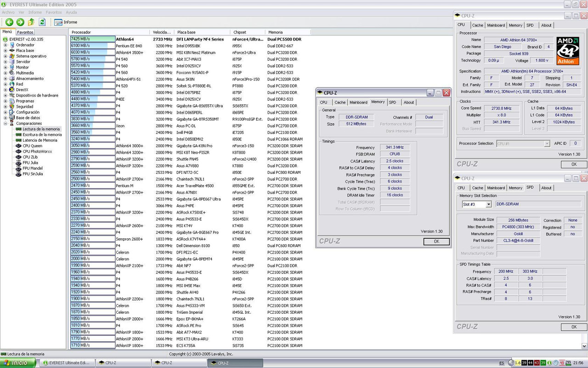The image size is (588, 368).
Task: Select the Seguridad shield icon
Action: click(12, 107)
